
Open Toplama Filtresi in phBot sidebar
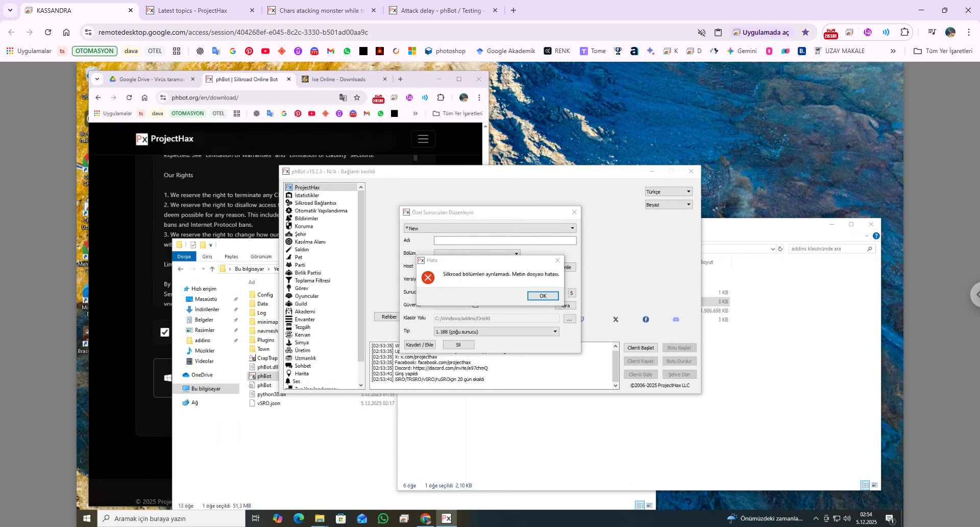click(312, 281)
